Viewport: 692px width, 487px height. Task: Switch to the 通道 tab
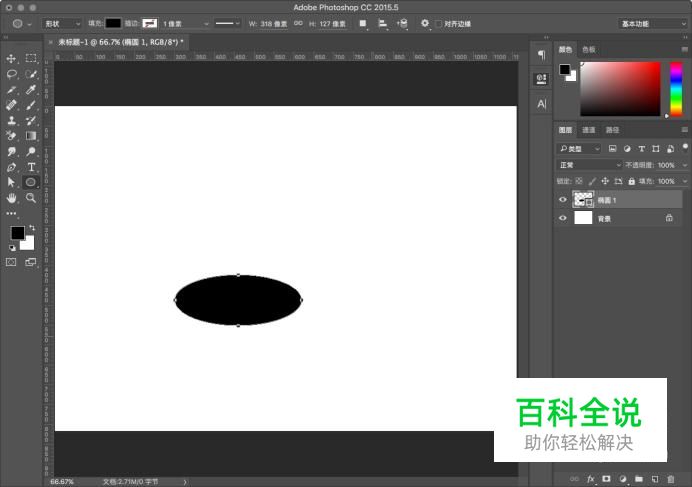(589, 130)
